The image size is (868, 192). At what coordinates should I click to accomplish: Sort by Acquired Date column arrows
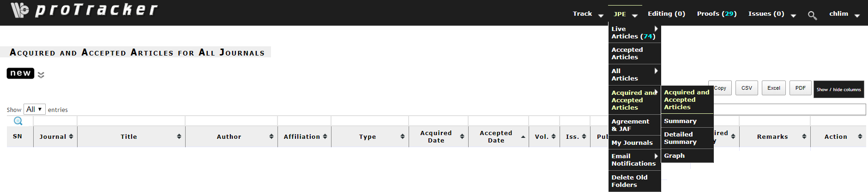coord(462,136)
